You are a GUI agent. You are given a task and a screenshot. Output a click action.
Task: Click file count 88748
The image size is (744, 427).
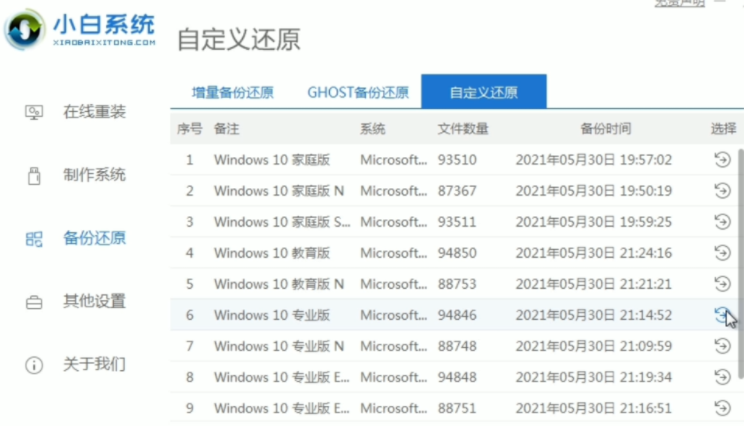[457, 346]
